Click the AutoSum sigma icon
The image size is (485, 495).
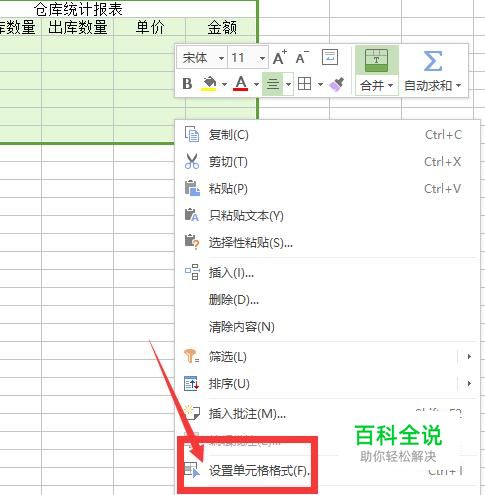[433, 61]
